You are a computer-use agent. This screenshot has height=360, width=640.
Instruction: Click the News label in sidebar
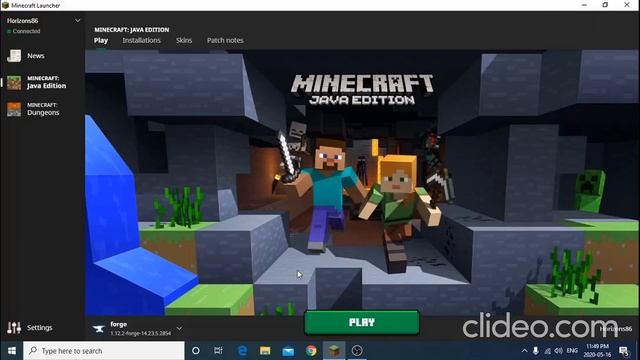tap(36, 56)
